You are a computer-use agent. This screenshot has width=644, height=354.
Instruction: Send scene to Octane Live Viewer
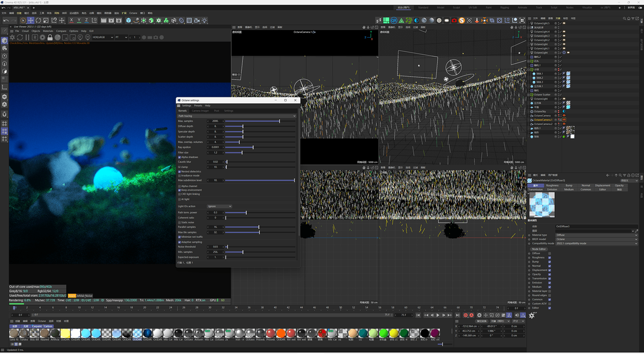pos(12,37)
